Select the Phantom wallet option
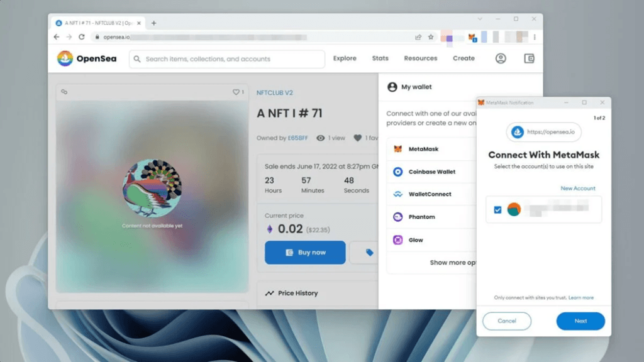Viewport: 644px width, 362px height. click(x=431, y=217)
